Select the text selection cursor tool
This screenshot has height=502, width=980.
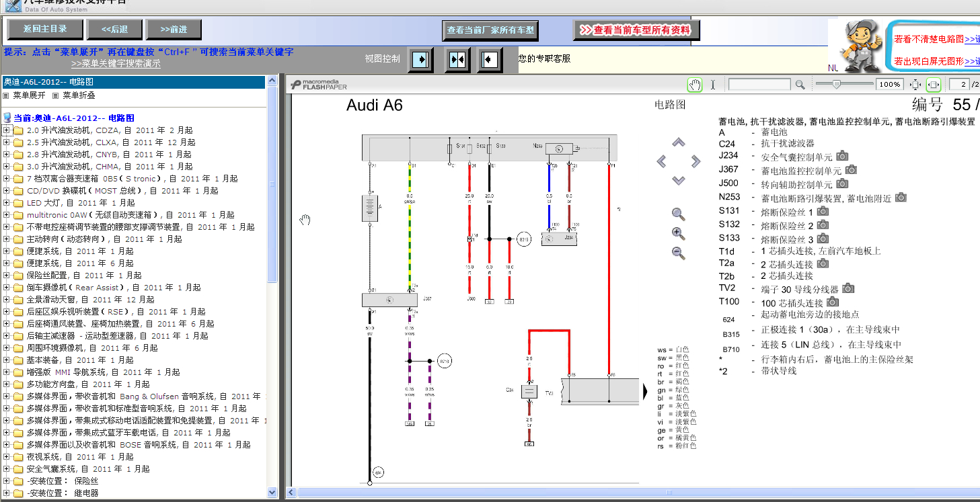[713, 85]
